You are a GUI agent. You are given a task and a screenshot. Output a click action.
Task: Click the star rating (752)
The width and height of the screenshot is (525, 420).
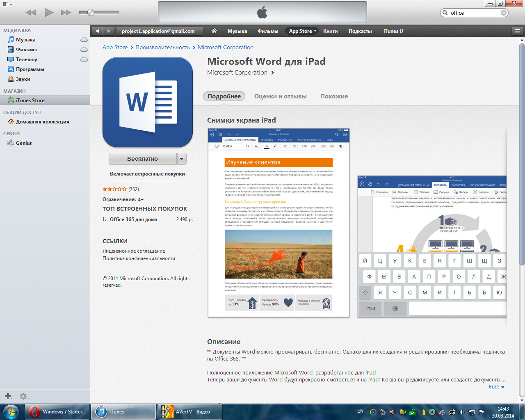(x=121, y=189)
